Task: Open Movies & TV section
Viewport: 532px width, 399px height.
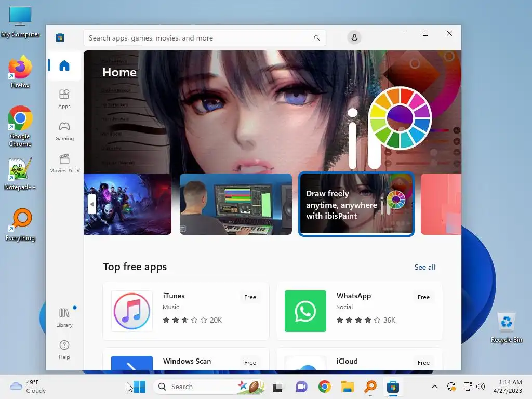Action: click(64, 164)
